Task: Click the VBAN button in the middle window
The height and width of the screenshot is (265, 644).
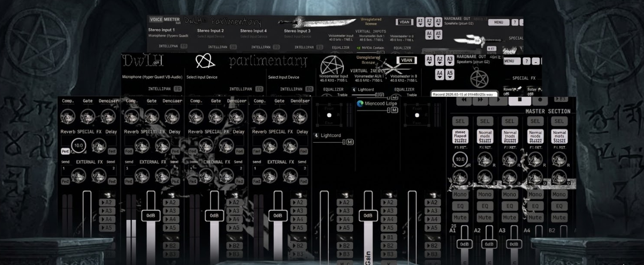Action: [x=406, y=60]
